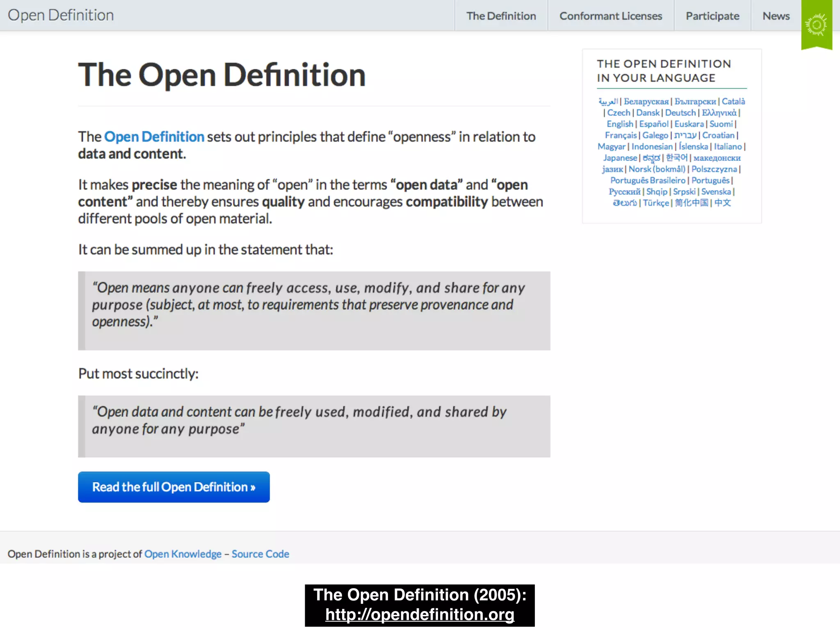Pick the Shqip language link

point(657,192)
